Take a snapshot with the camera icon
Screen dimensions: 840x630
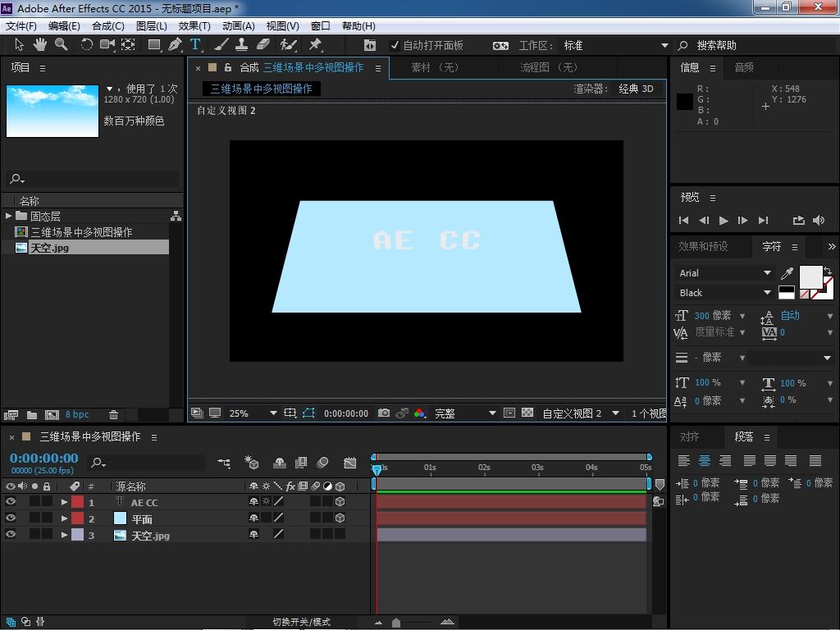384,413
